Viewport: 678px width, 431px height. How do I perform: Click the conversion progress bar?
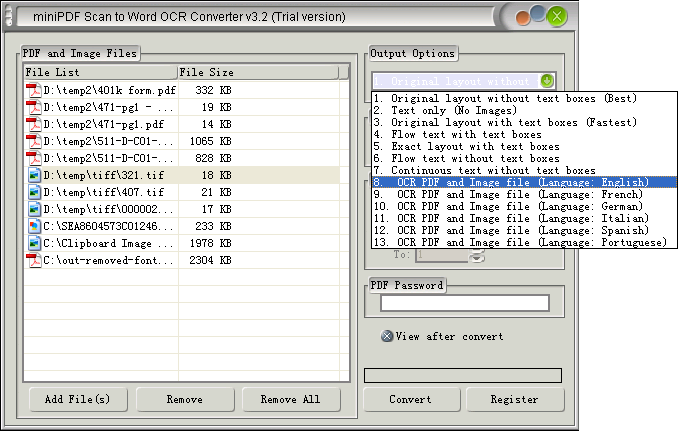[463, 375]
